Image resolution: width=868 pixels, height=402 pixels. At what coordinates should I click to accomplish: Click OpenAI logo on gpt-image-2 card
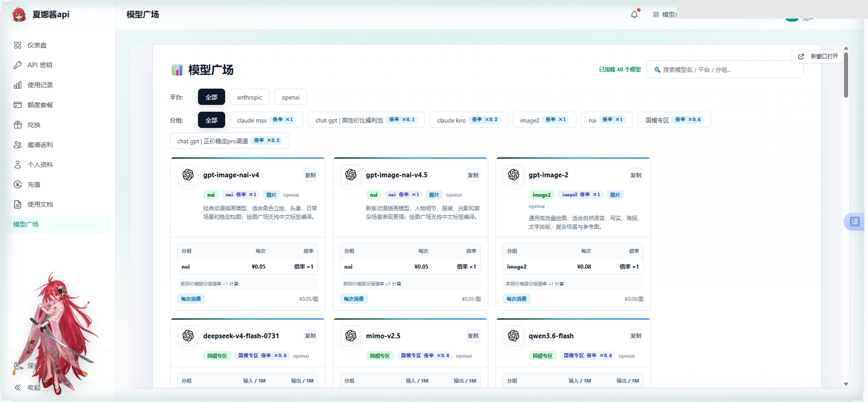click(513, 175)
